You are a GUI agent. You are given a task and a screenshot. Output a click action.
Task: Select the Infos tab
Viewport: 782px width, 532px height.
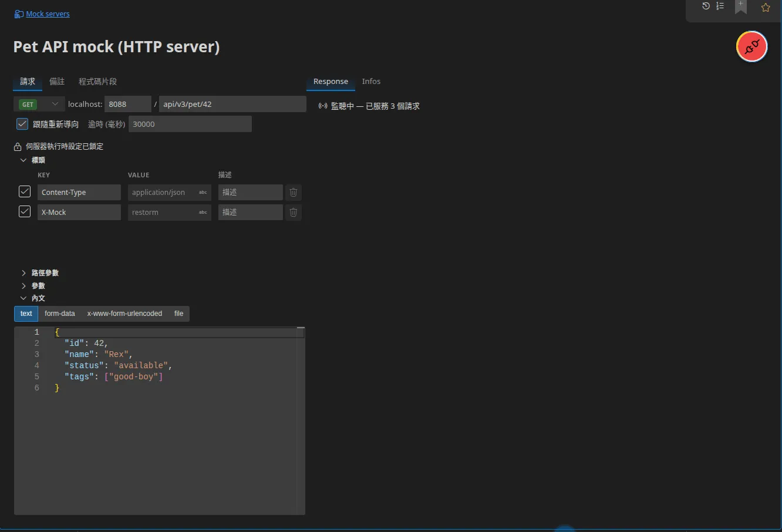(371, 82)
